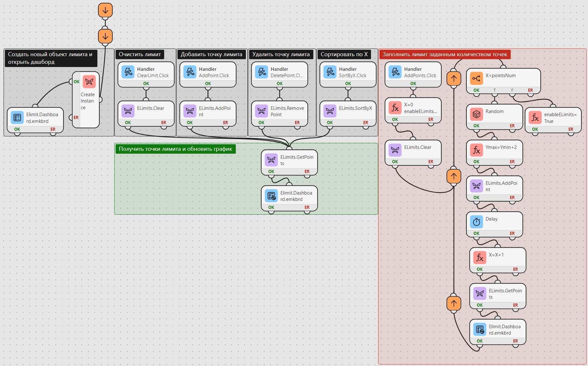Select the green group title label
The width and height of the screenshot is (588, 366).
[175, 149]
